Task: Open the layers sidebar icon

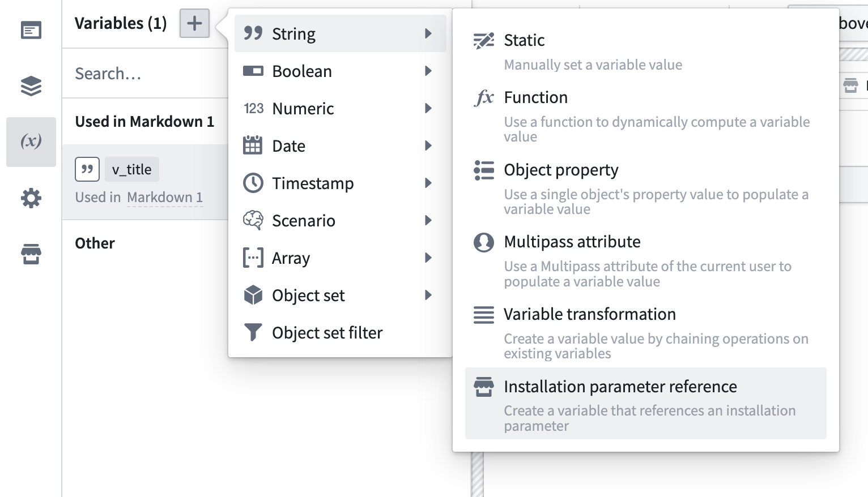Action: (x=31, y=86)
